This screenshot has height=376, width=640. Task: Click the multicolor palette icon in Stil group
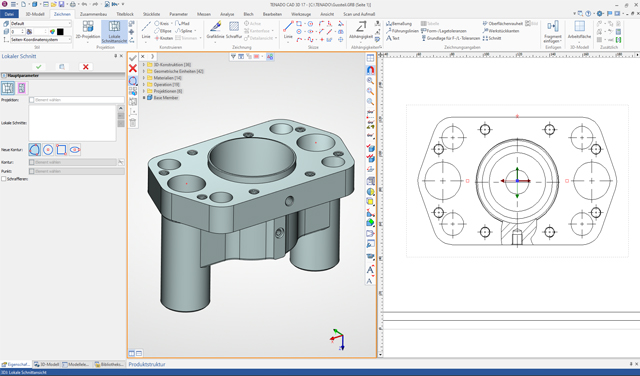(52, 31)
